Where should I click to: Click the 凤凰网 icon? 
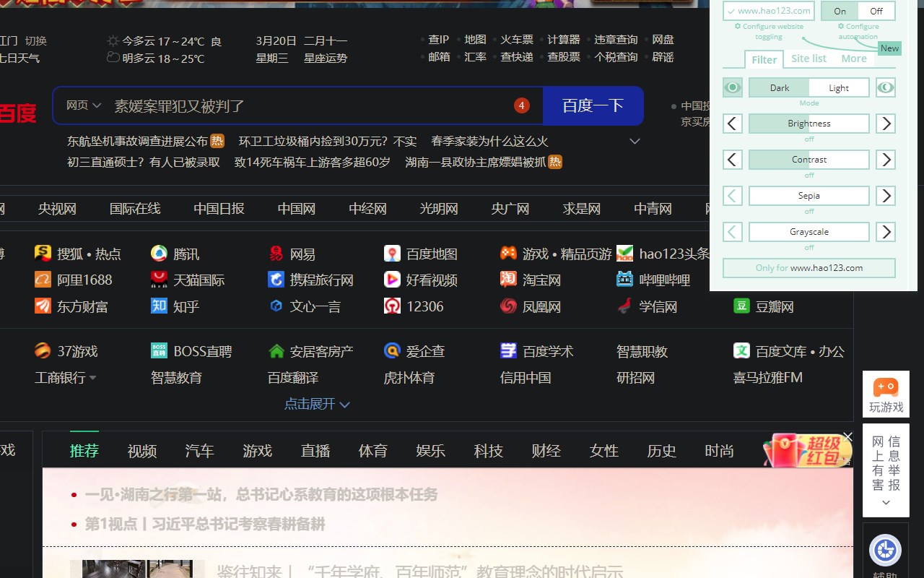(508, 306)
